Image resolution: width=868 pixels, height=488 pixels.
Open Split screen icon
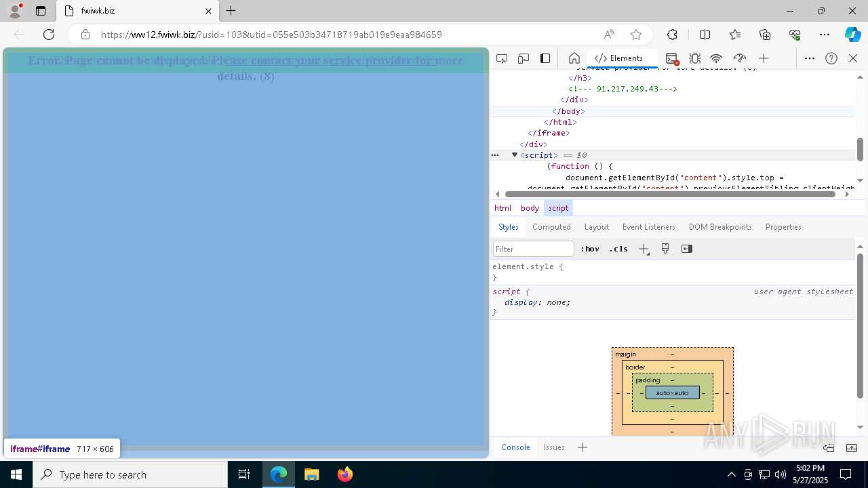tap(705, 35)
